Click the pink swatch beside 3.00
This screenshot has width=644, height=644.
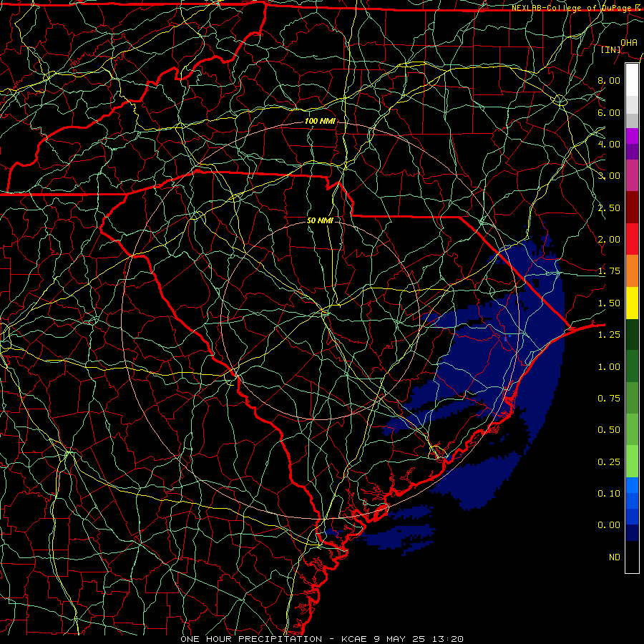tap(632, 175)
